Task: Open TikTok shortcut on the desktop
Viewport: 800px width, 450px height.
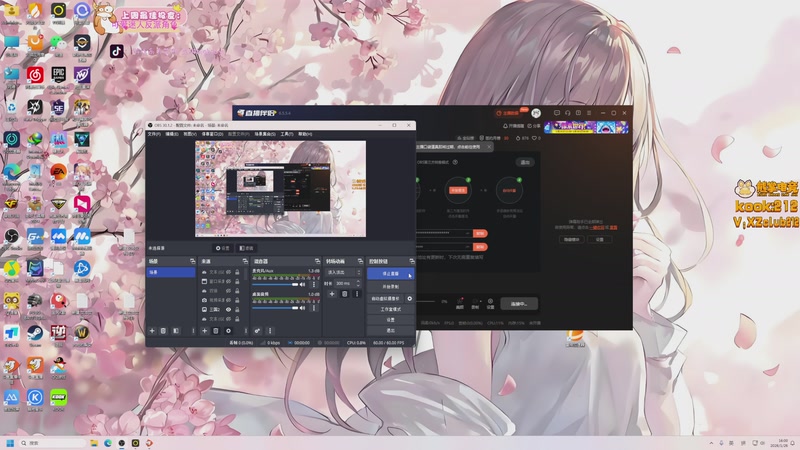Action: pos(117,51)
